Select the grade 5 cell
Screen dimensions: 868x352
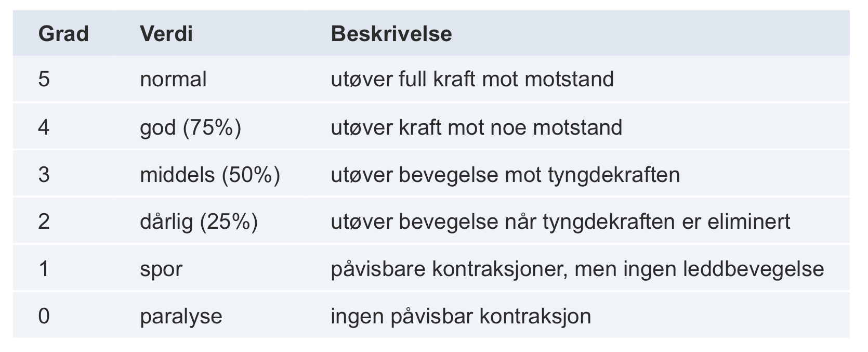tap(44, 80)
